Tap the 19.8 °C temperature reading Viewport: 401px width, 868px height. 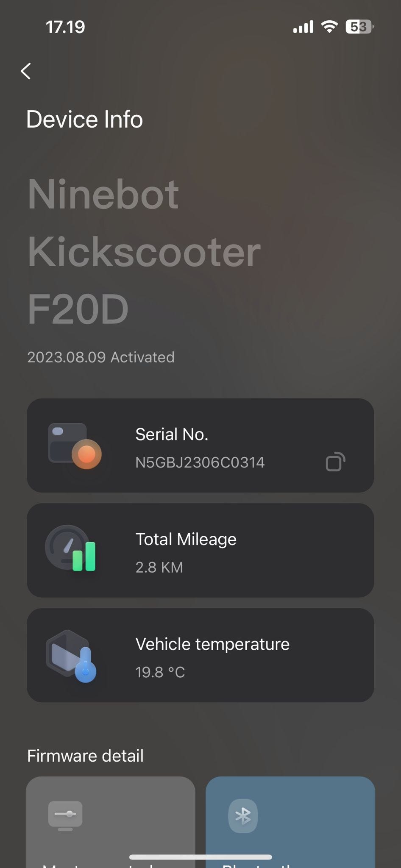click(160, 672)
